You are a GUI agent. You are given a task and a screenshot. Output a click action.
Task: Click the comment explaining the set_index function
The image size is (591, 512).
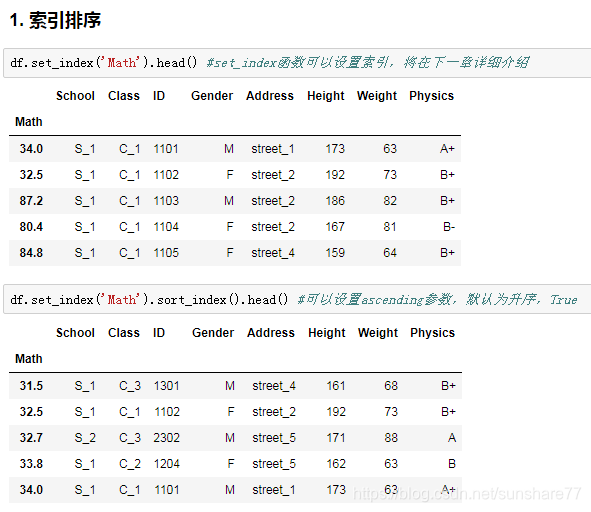pos(368,63)
